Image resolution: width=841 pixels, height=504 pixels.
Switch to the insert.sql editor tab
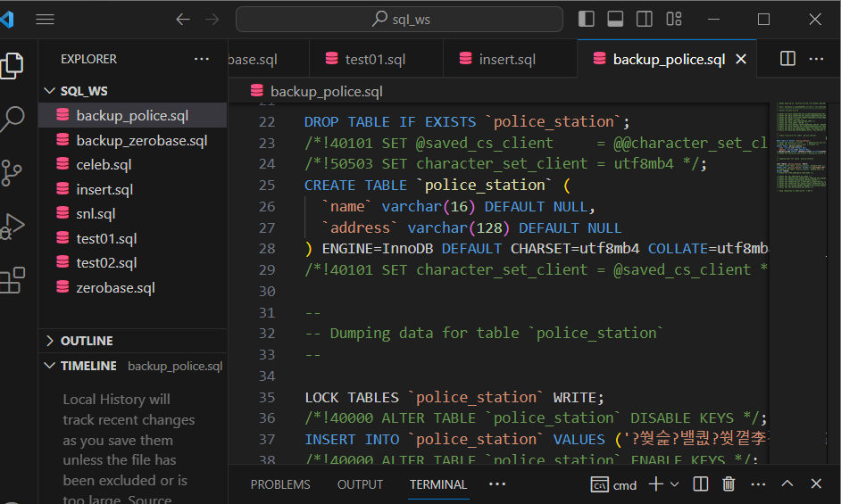pos(507,60)
